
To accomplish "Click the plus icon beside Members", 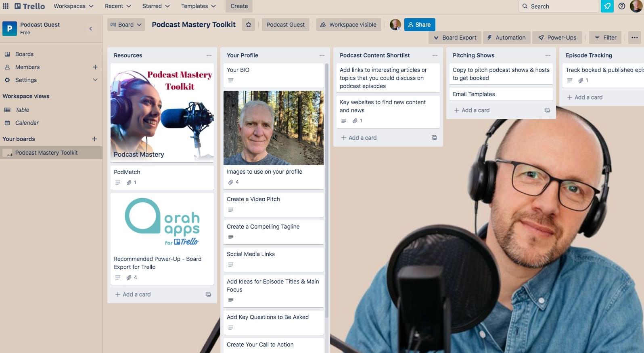I will tap(95, 67).
